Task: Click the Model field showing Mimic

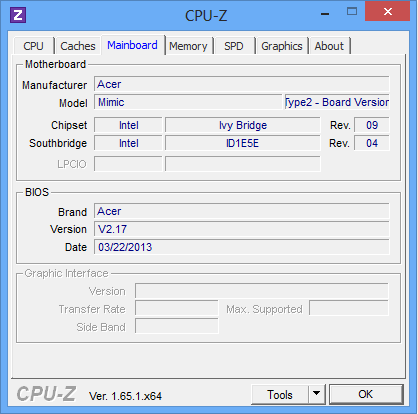Action: [x=188, y=102]
